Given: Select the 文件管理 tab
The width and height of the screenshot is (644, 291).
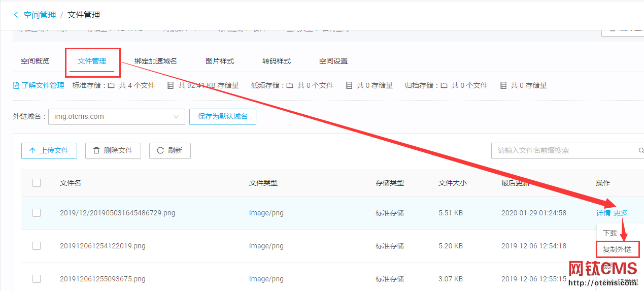Looking at the screenshot, I should point(92,61).
